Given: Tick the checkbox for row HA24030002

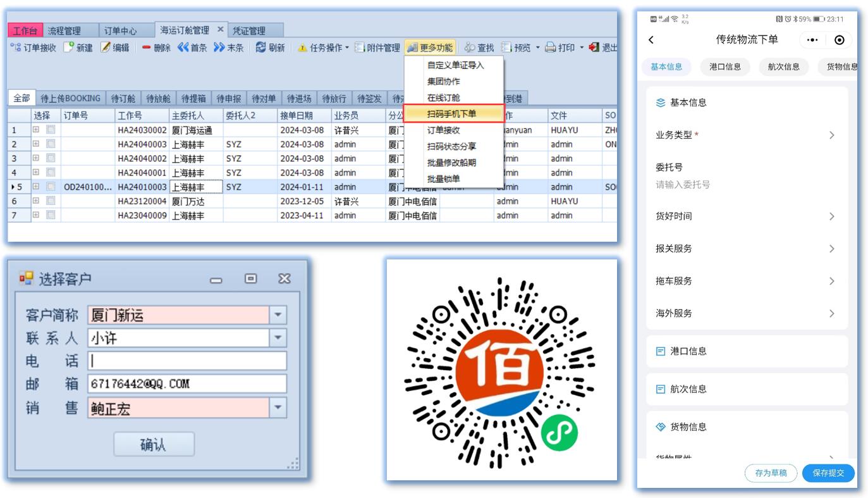Looking at the screenshot, I should coord(51,130).
